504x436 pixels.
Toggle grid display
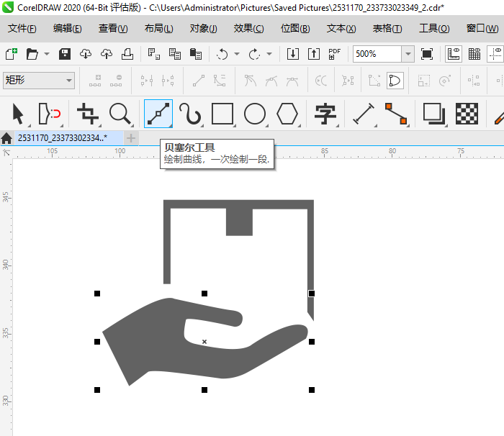click(x=474, y=54)
